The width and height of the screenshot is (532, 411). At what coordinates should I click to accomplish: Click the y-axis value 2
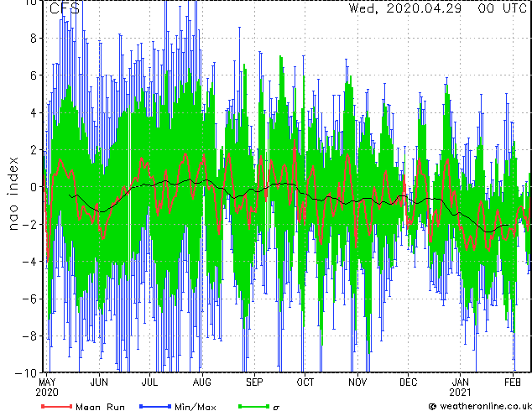(x=34, y=150)
